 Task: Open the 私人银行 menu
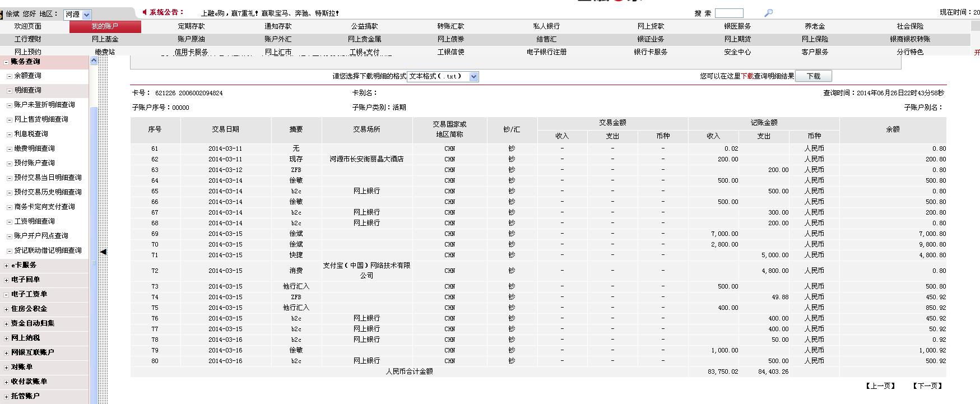[546, 26]
